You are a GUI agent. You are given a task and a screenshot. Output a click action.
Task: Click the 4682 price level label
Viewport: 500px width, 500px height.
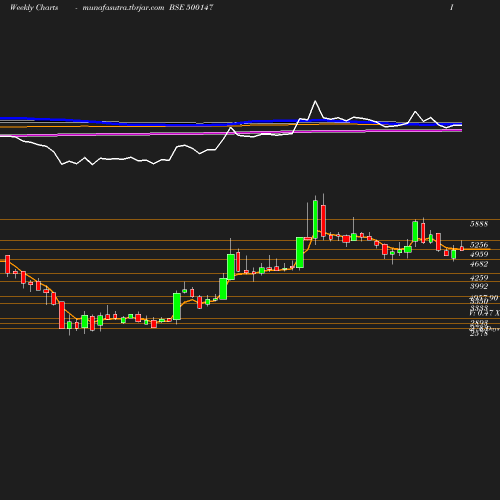pos(479,264)
